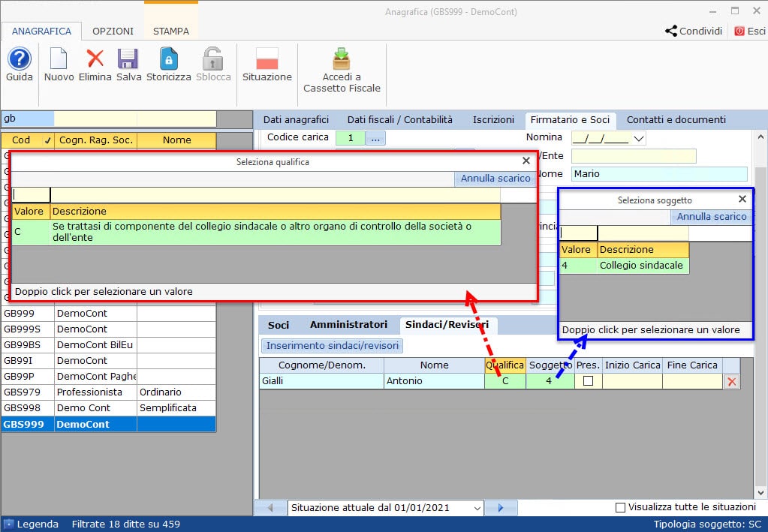Click the Condividi share icon

(671, 31)
